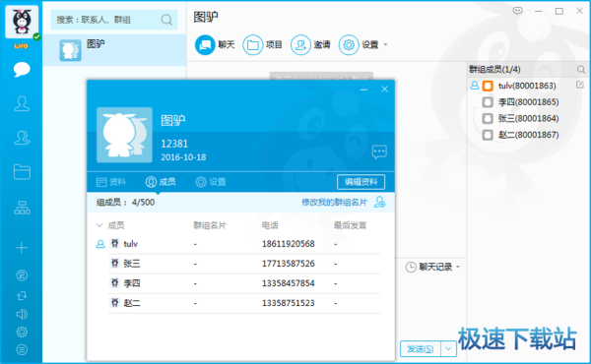Click the group ID 12381 text
Screen dimensions: 591x364
click(x=174, y=144)
